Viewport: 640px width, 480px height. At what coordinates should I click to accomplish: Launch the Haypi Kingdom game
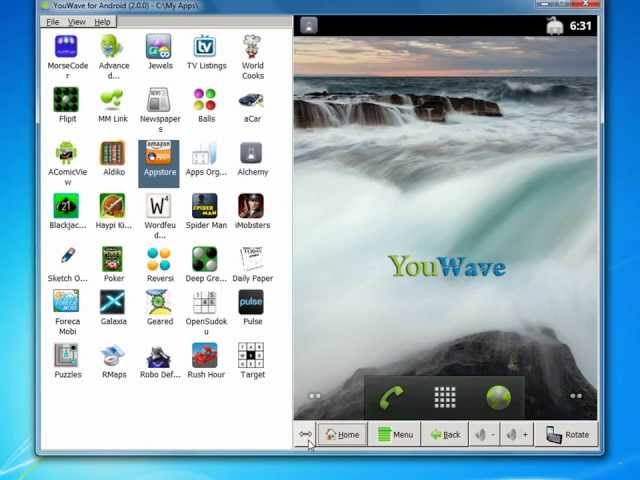click(x=113, y=206)
